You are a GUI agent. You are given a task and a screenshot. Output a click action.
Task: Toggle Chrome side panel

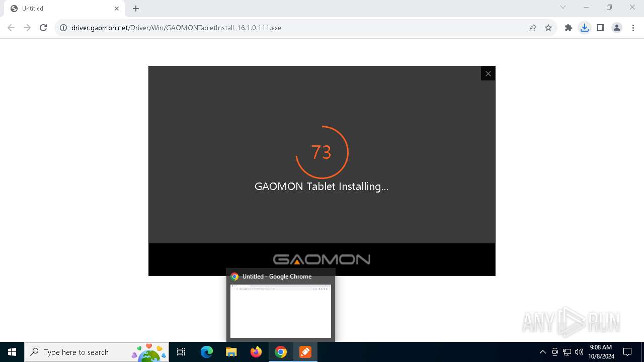[x=601, y=28]
